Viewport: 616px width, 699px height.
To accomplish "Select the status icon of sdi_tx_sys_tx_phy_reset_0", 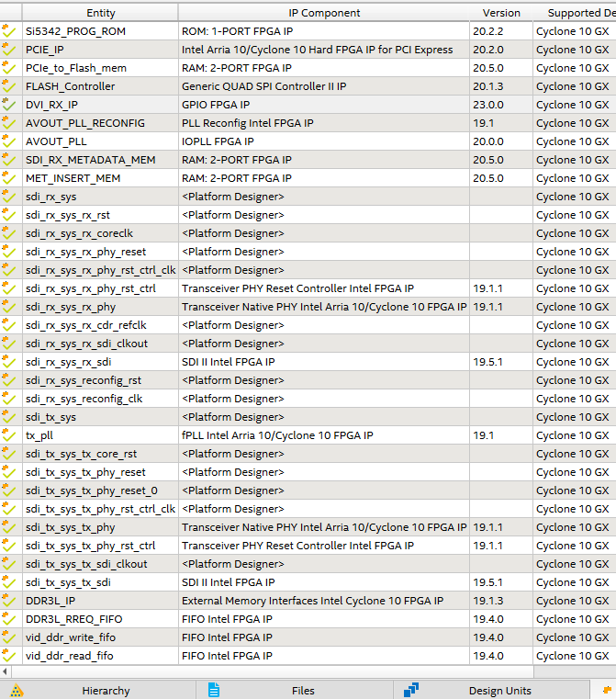I will pos(9,490).
